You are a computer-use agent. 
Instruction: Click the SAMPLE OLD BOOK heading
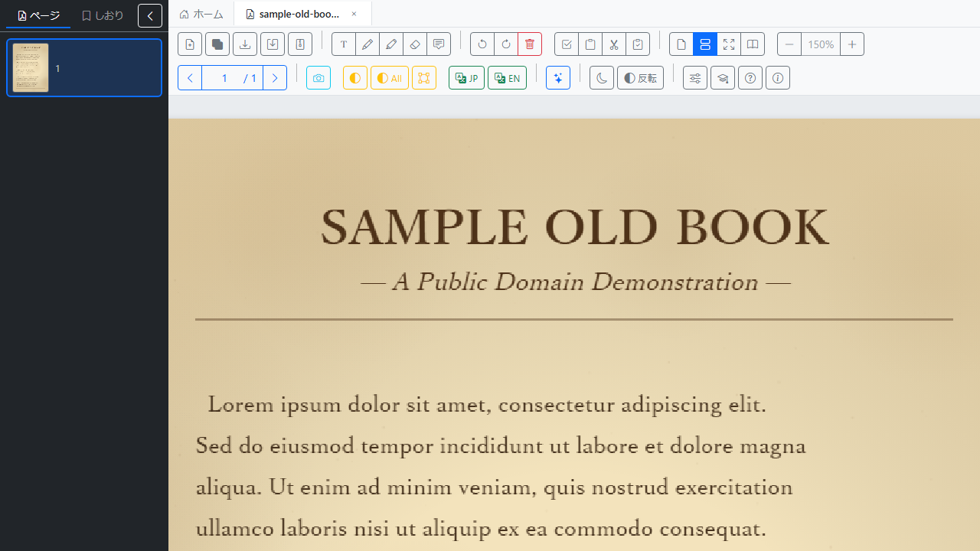pyautogui.click(x=574, y=227)
